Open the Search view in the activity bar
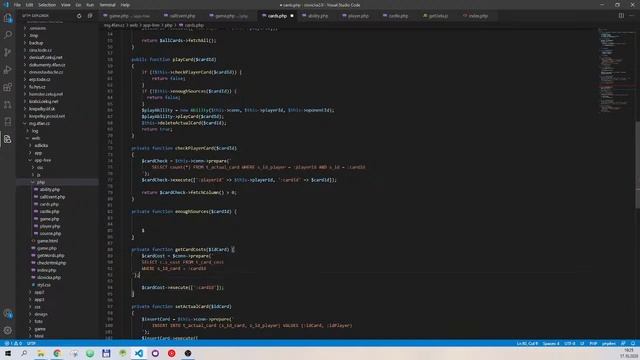The width and height of the screenshot is (640, 360). point(8,35)
